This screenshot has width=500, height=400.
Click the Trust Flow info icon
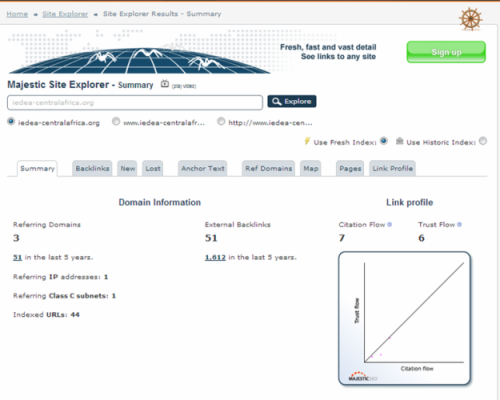(x=459, y=224)
